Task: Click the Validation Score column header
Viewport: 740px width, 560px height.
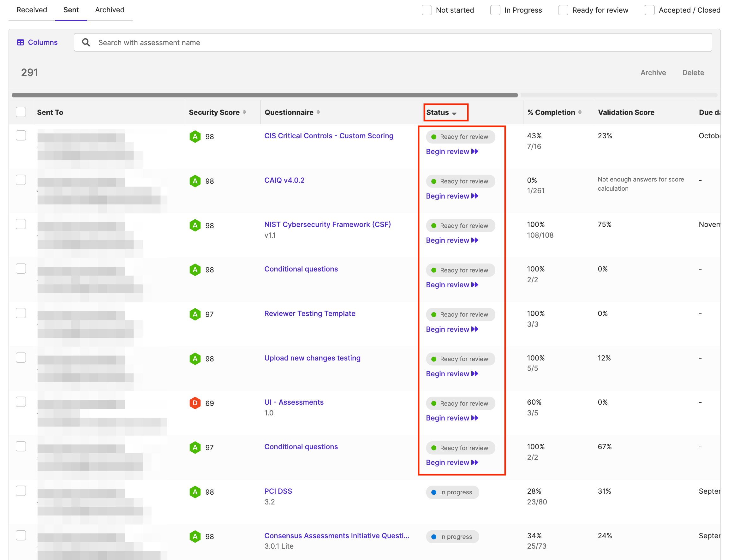Action: (626, 112)
